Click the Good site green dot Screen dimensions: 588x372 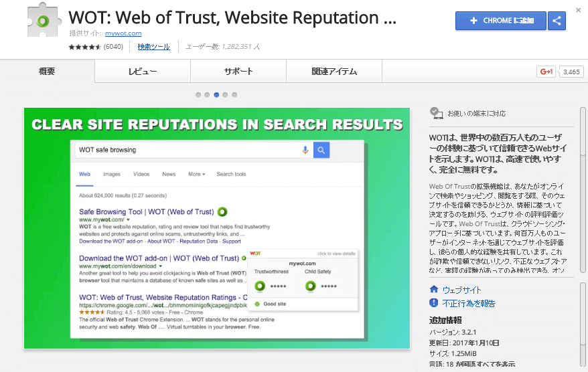257,304
